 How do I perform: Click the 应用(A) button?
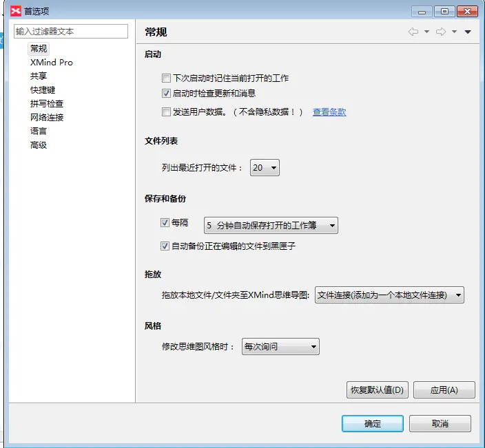click(444, 390)
